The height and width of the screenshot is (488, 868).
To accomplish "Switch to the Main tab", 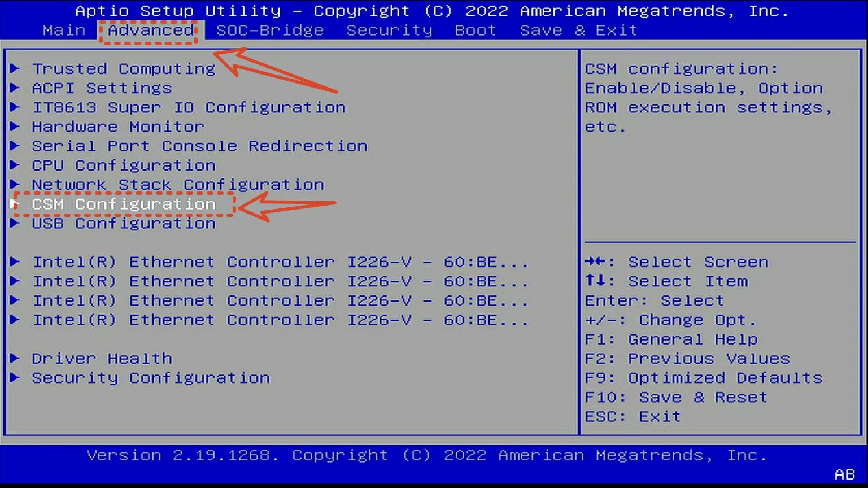I will tap(64, 30).
